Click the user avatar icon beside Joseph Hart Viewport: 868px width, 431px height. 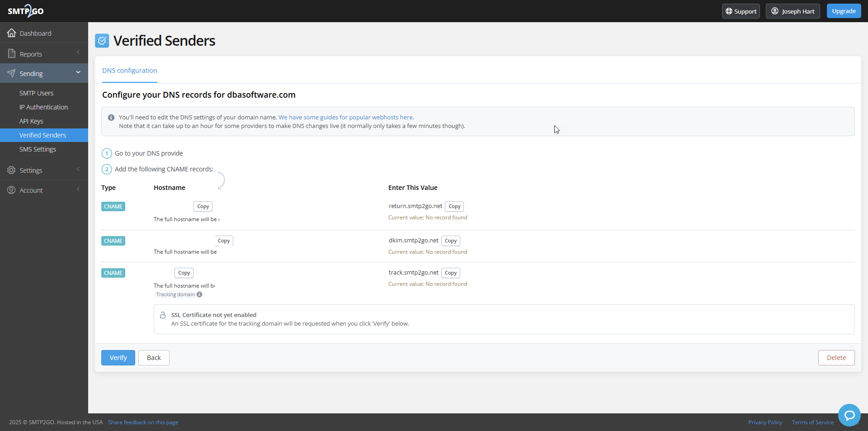pyautogui.click(x=775, y=11)
